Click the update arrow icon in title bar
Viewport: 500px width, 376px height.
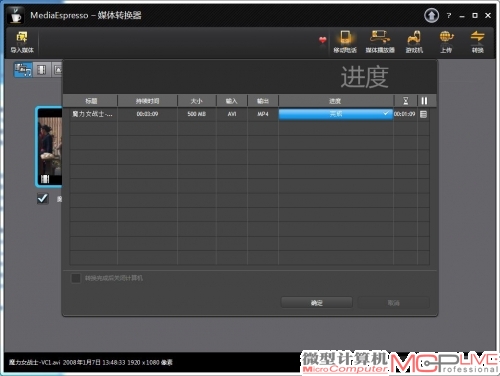[x=431, y=15]
